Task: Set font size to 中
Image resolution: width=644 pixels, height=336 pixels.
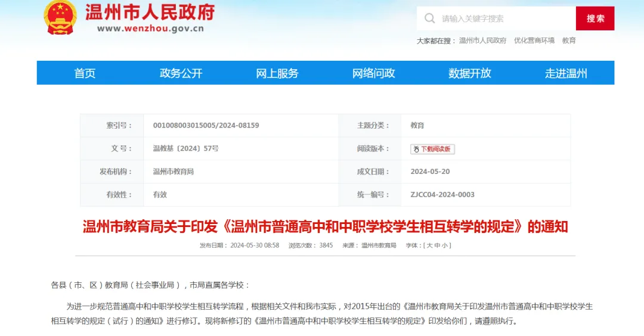Action: click(x=437, y=245)
